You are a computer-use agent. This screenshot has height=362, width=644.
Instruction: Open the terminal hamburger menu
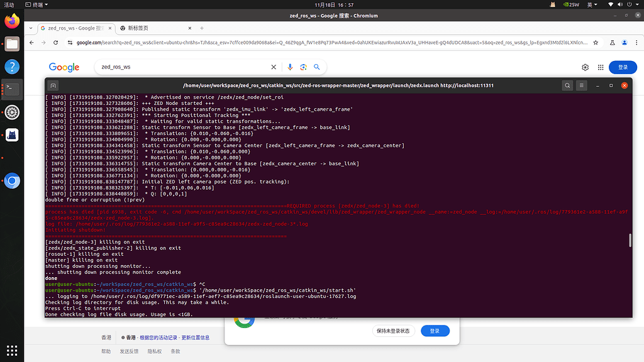(582, 85)
